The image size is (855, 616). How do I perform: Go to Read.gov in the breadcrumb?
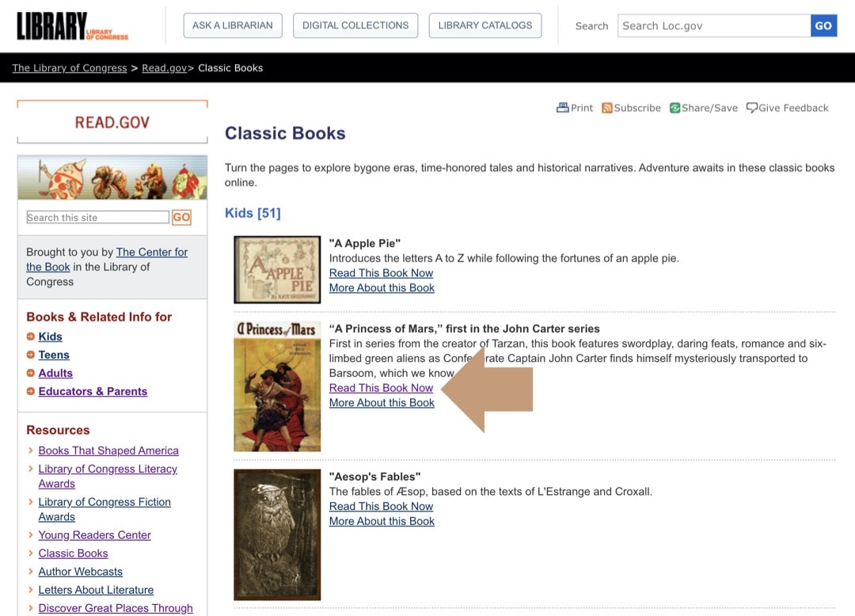pyautogui.click(x=163, y=67)
